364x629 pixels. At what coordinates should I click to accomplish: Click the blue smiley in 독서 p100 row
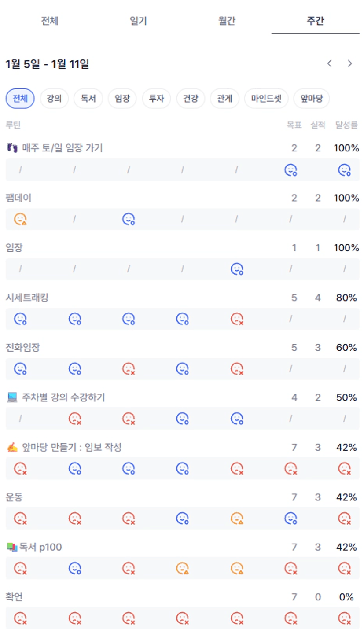point(75,568)
